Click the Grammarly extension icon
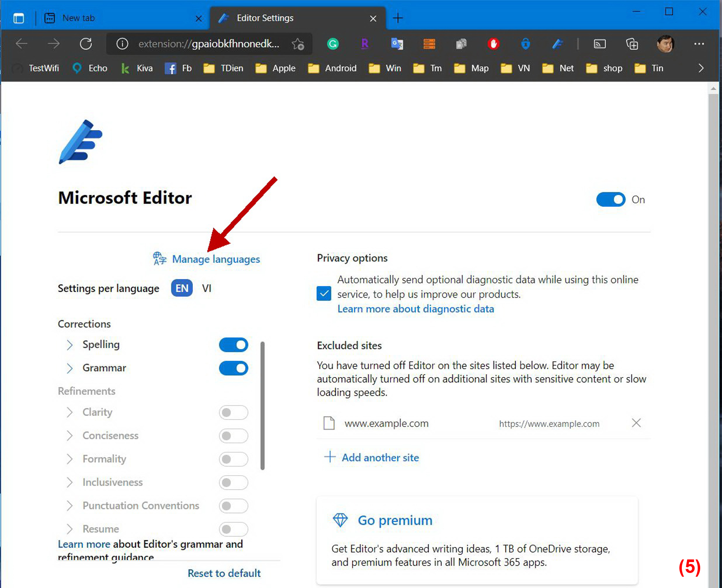Viewport: 722px width, 588px height. [x=333, y=44]
